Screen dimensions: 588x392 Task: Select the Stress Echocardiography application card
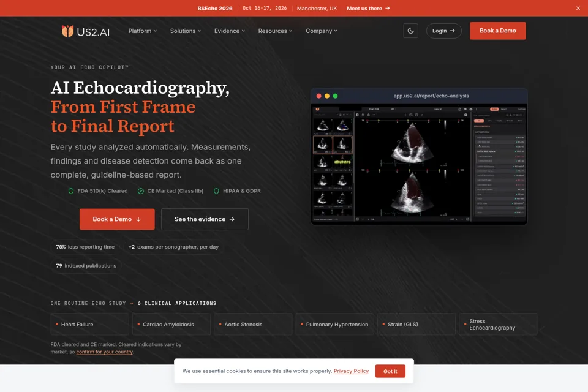click(x=498, y=324)
